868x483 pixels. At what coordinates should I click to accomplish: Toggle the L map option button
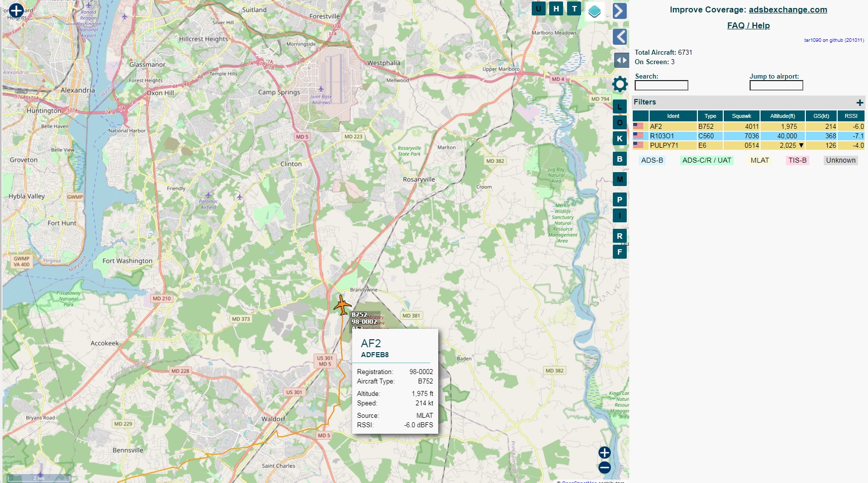(x=619, y=106)
